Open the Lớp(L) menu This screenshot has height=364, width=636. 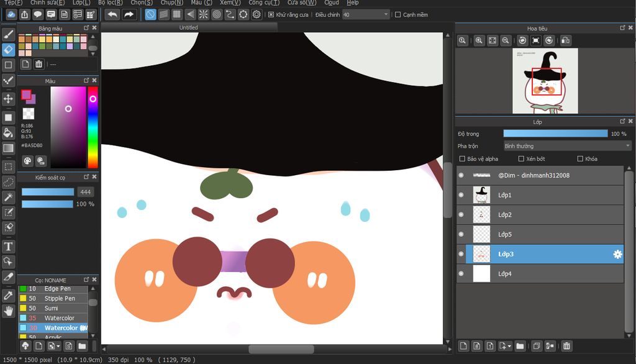click(x=81, y=2)
